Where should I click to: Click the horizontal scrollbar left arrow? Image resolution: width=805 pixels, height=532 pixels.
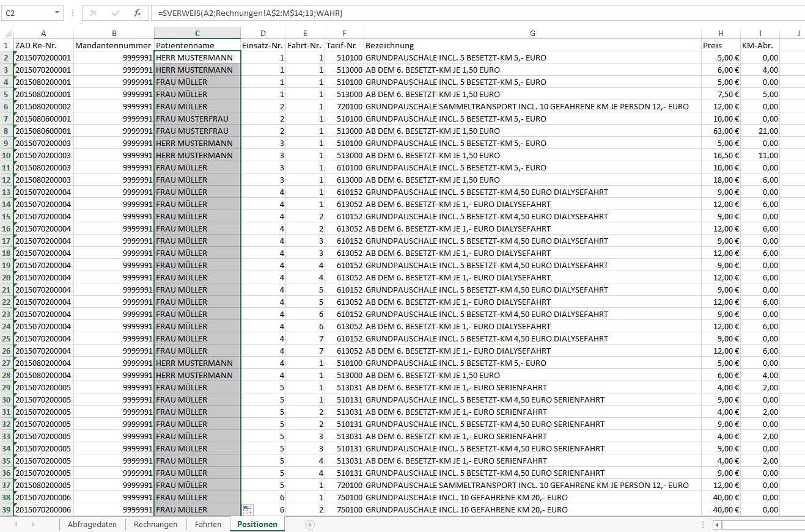[717, 525]
